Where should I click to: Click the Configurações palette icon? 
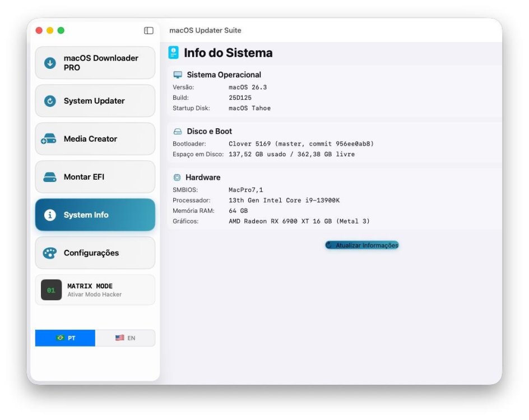pyautogui.click(x=50, y=253)
